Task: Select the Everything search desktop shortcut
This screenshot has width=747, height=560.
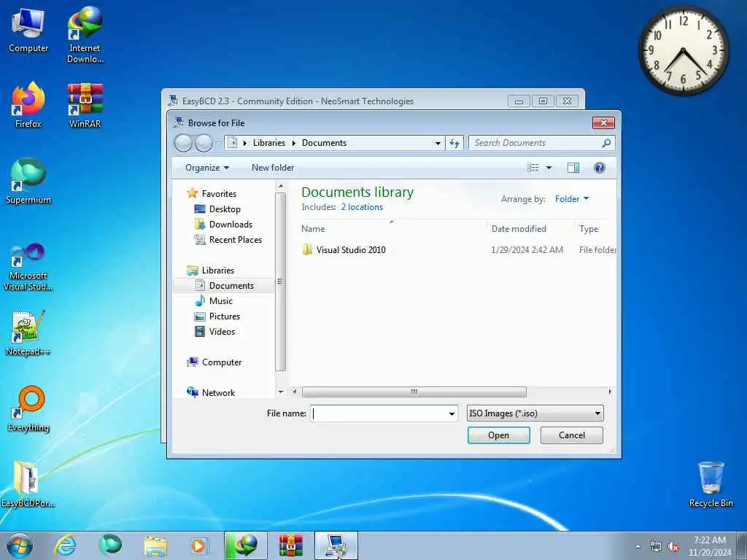Action: [x=28, y=408]
